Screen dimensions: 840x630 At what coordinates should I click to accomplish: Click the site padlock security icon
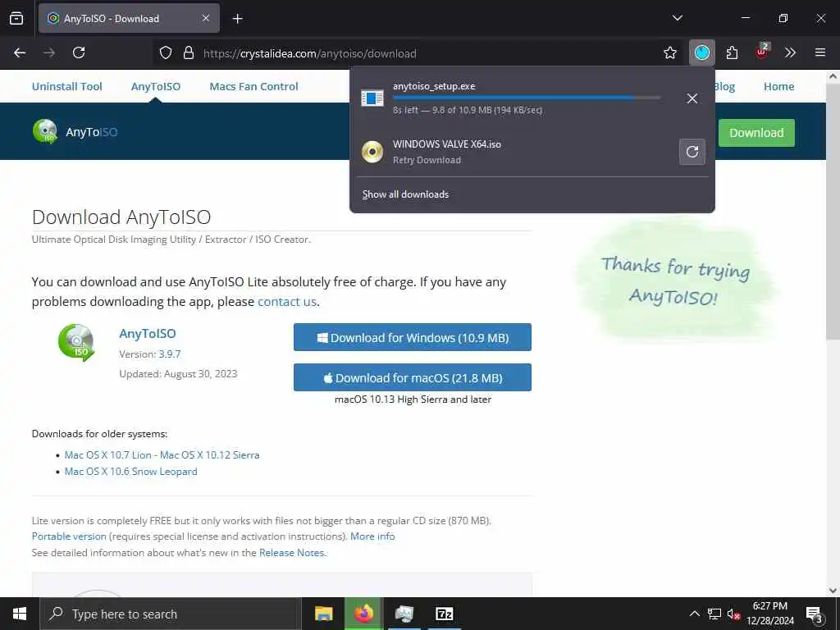[188, 53]
